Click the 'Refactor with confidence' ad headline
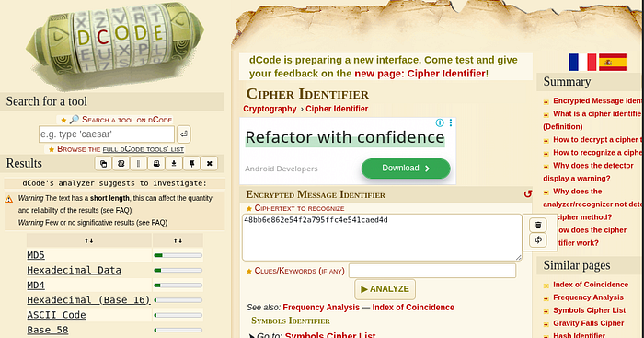 coord(345,137)
